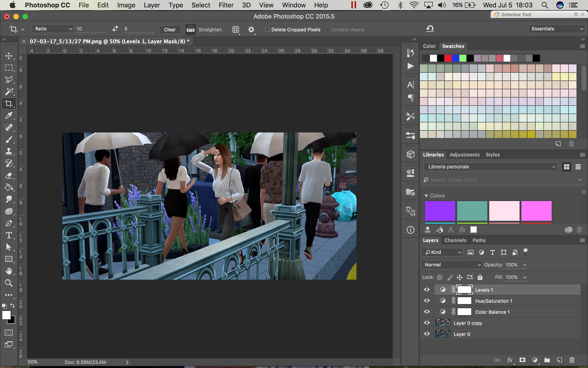This screenshot has width=588, height=368.
Task: Add a layer mask in Layers panel
Action: pos(522,360)
